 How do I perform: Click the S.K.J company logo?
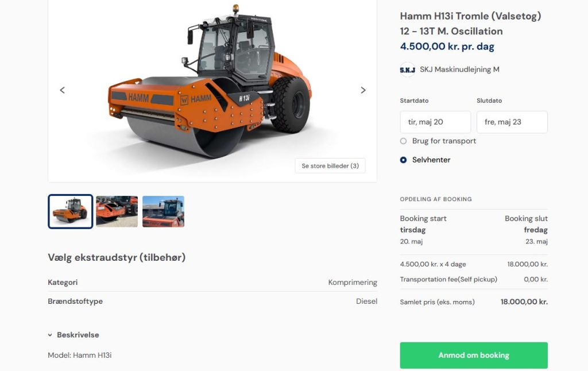coord(407,69)
